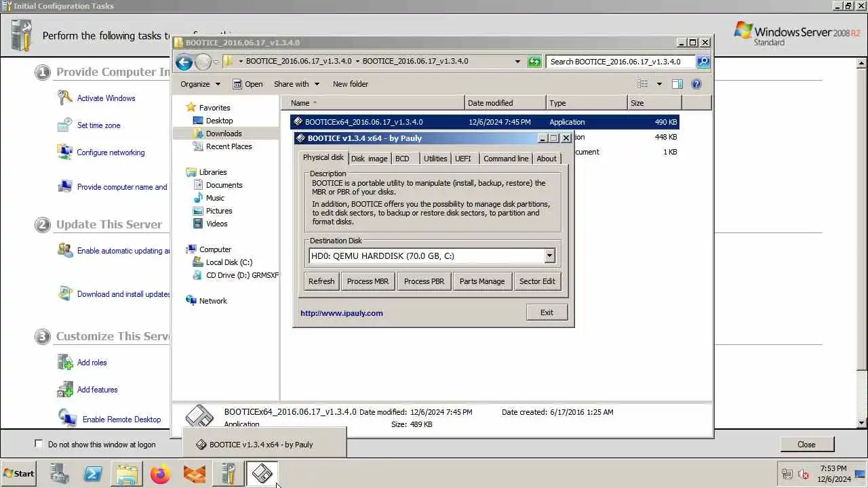868x488 pixels.
Task: Expand the Destination Disk combo box
Action: (x=549, y=256)
